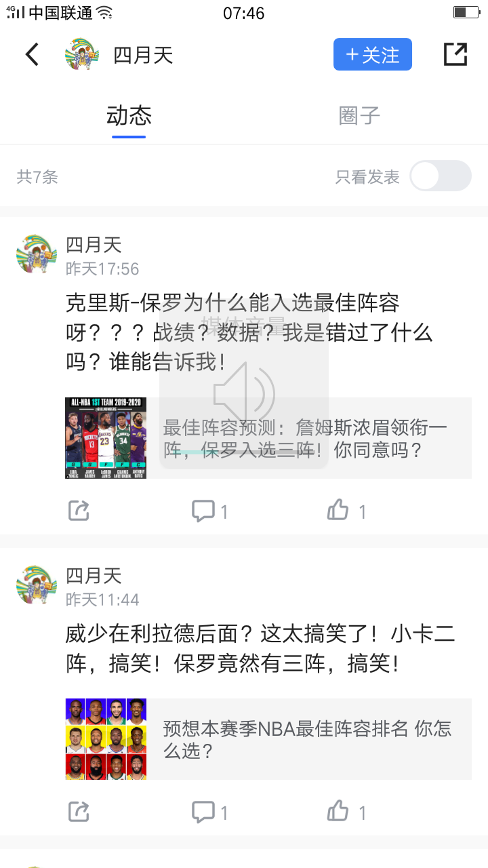Tap the back arrow icon
The image size is (488, 868).
(32, 54)
